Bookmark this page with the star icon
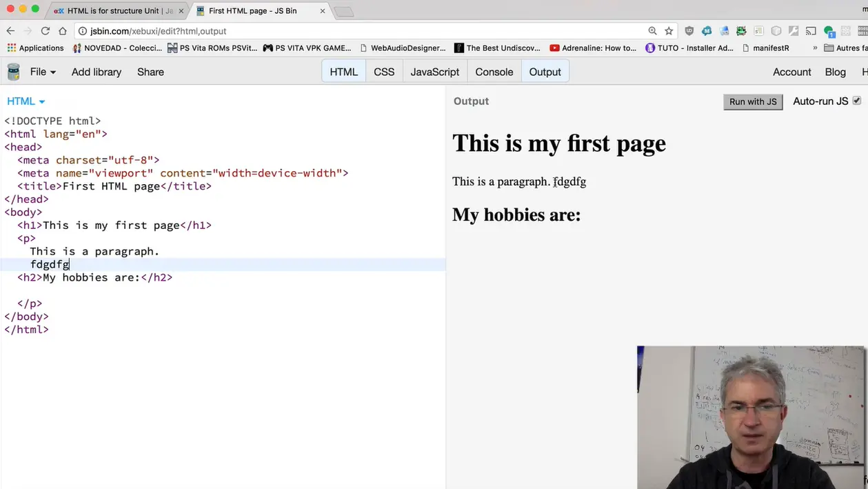 click(x=669, y=31)
